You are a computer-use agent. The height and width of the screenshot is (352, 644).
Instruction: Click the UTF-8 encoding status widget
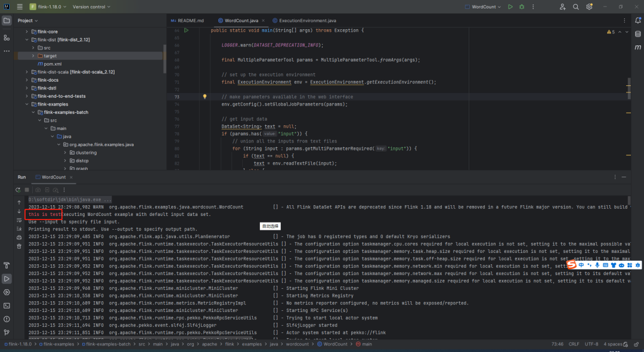coord(591,344)
